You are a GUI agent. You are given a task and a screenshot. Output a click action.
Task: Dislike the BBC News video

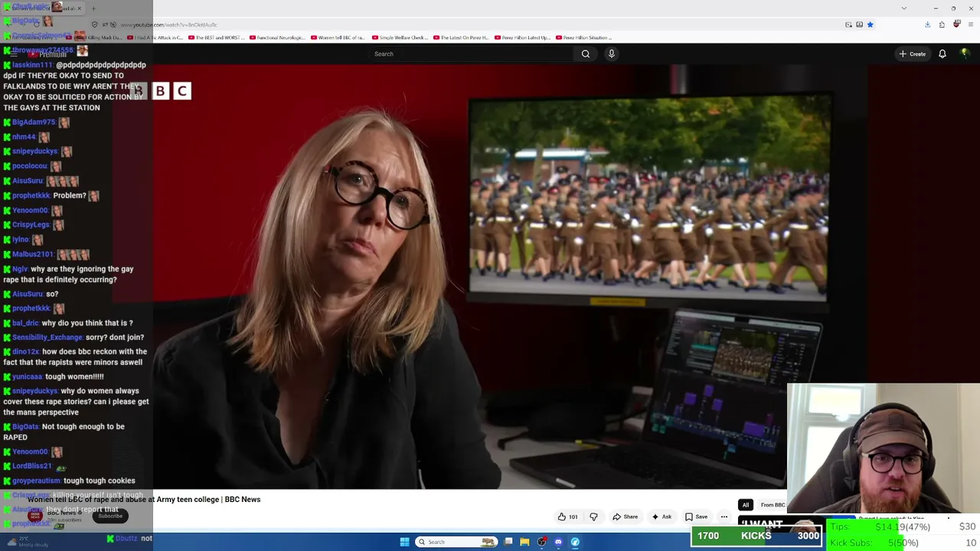pyautogui.click(x=593, y=517)
